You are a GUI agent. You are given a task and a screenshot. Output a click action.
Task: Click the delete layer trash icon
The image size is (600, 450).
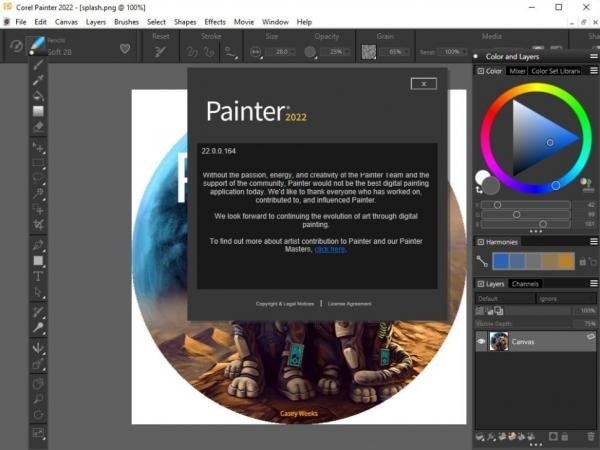pyautogui.click(x=591, y=436)
